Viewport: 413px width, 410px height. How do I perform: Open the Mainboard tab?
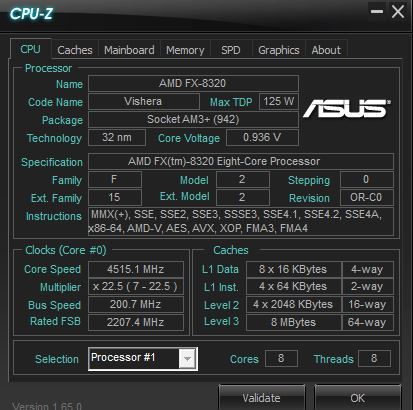(129, 50)
